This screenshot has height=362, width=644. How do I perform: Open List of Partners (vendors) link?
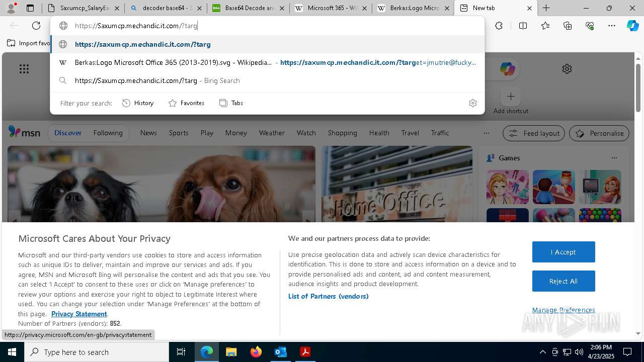tap(328, 296)
